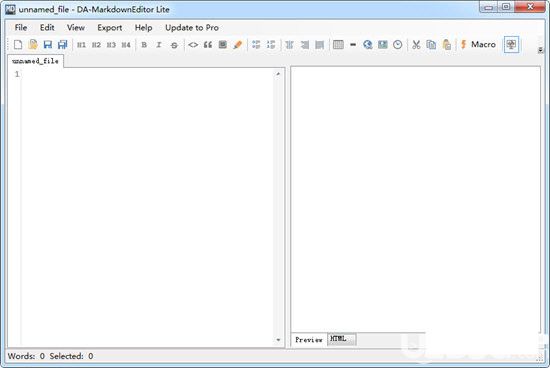Open a file using the folder icon
The height and width of the screenshot is (368, 550).
[x=33, y=45]
